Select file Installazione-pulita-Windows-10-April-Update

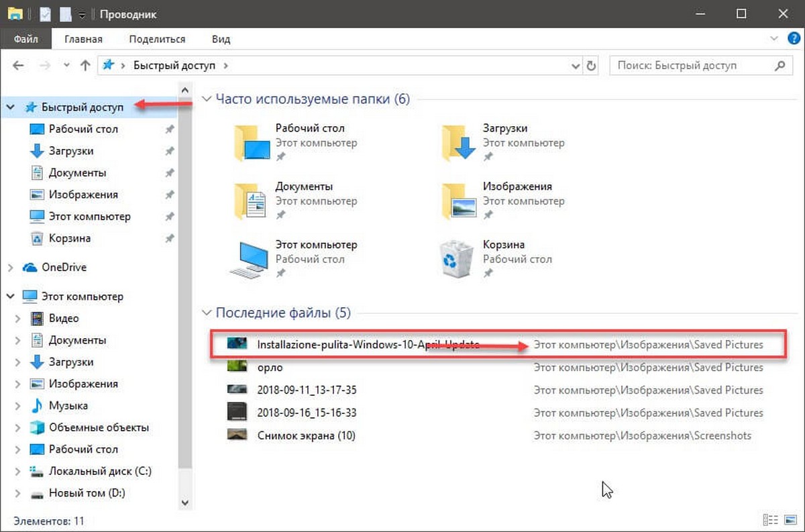coord(368,345)
